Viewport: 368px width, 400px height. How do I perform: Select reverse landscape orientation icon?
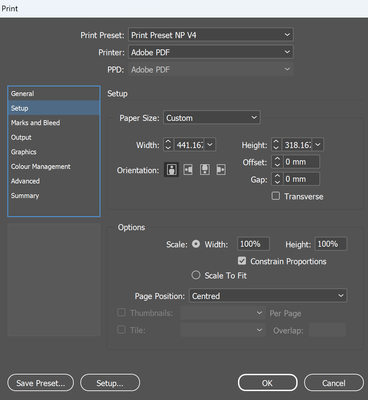click(221, 170)
